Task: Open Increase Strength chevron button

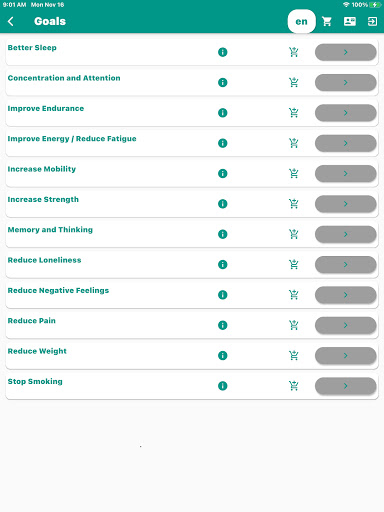Action: [346, 204]
